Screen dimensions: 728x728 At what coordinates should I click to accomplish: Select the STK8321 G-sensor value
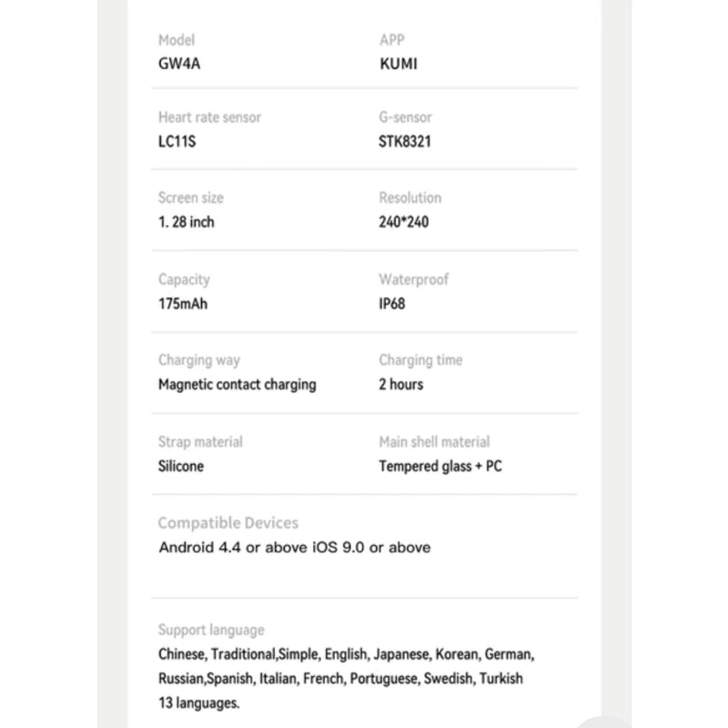405,142
